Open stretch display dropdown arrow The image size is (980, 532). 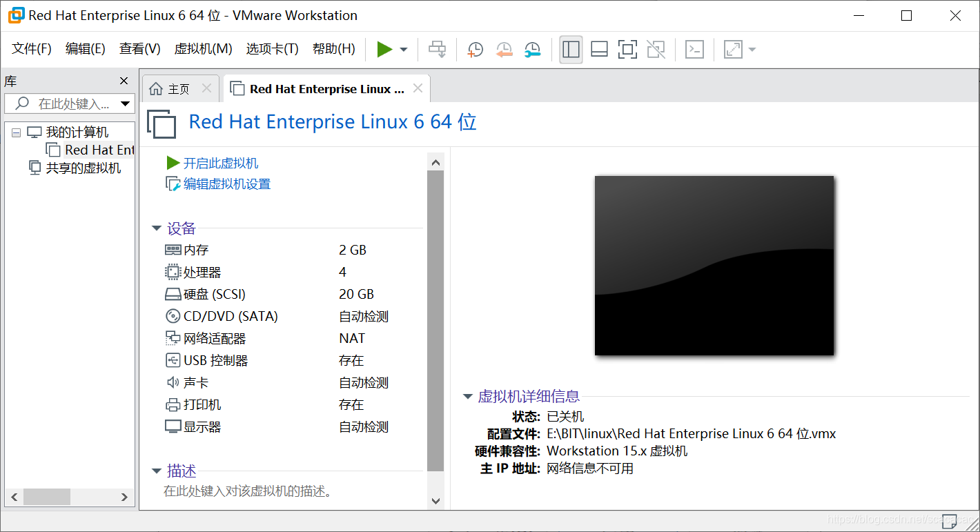pos(752,50)
